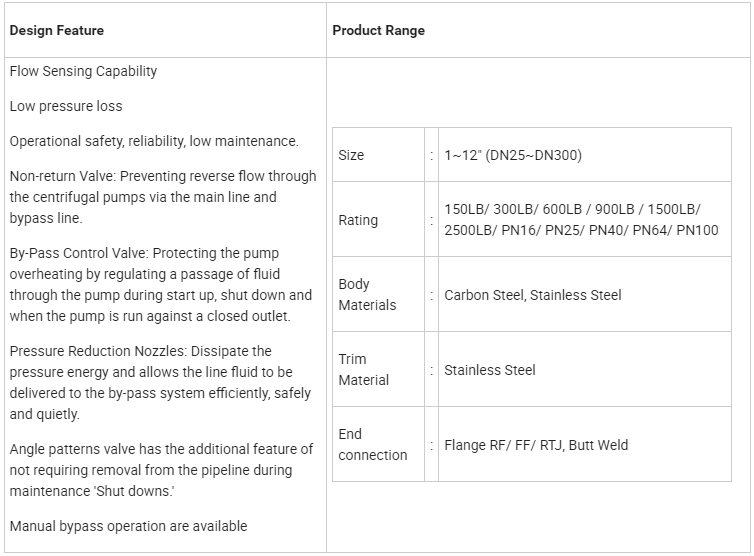The image size is (754, 556).
Task: Click the 150LB/ 300LB rating values cell
Action: [x=585, y=219]
